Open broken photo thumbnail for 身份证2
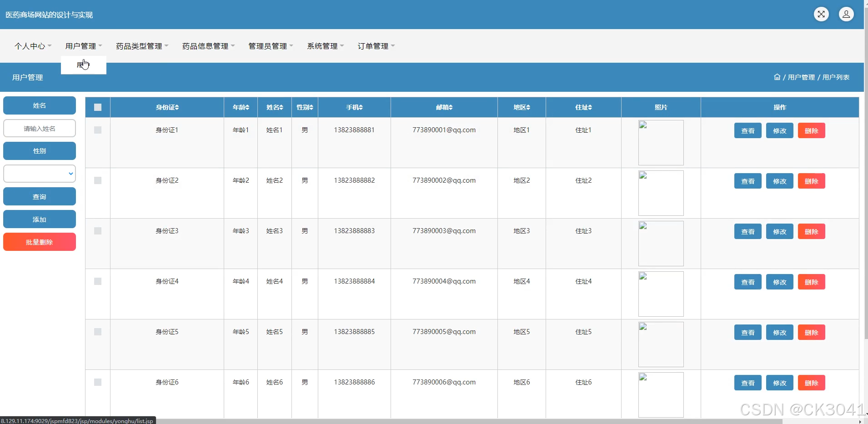This screenshot has height=424, width=868. click(661, 193)
